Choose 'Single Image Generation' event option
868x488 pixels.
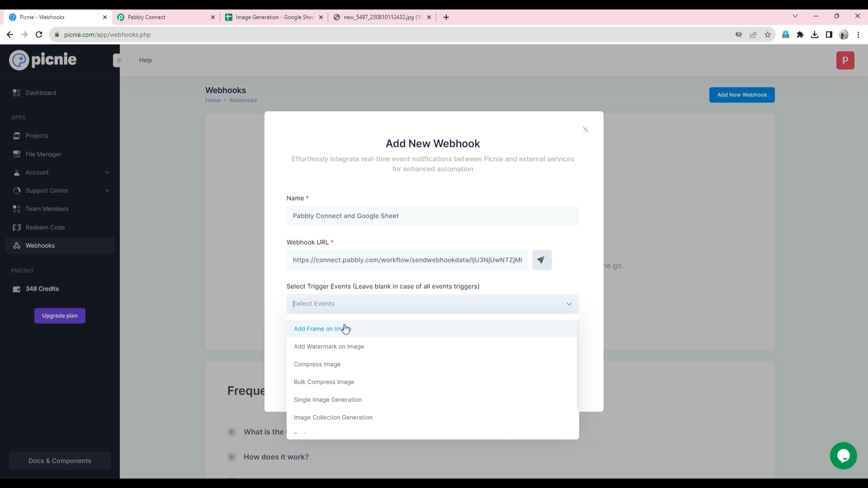pos(328,399)
